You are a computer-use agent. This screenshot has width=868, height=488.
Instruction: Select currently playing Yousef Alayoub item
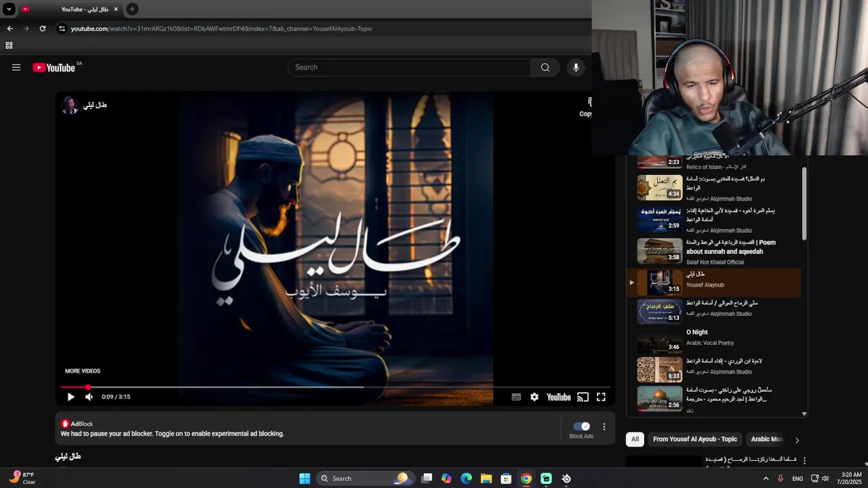(x=714, y=283)
